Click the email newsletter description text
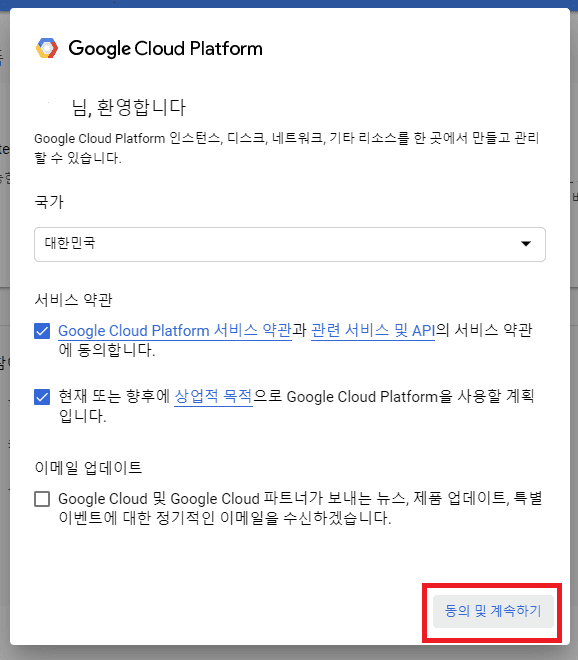 click(300, 508)
